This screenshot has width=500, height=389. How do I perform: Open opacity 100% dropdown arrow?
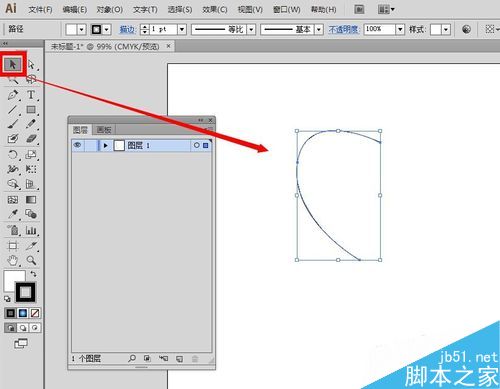click(400, 29)
